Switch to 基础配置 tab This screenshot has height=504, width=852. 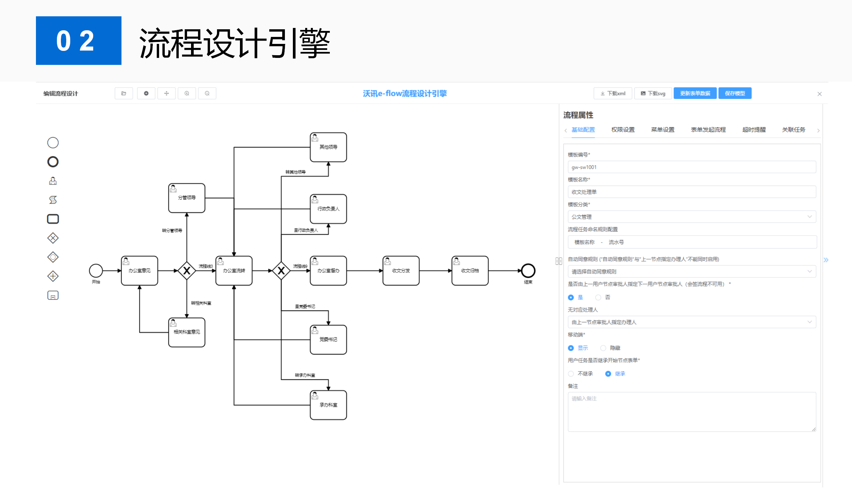pyautogui.click(x=583, y=130)
